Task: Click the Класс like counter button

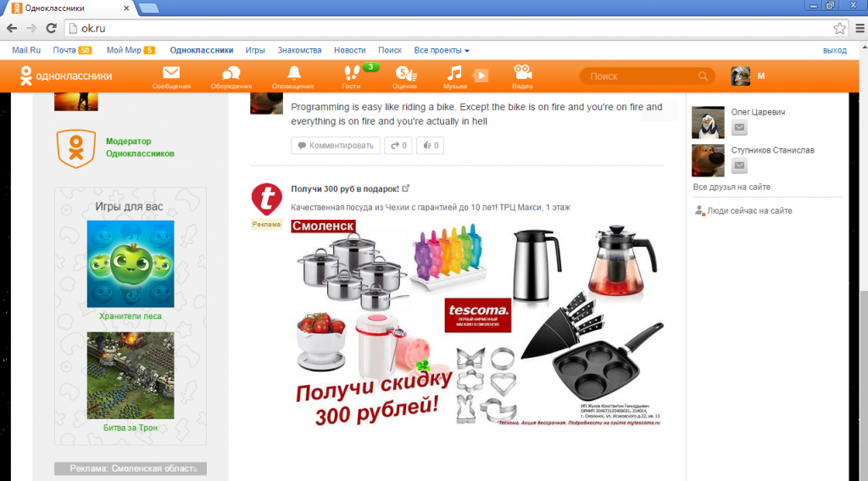Action: click(430, 145)
